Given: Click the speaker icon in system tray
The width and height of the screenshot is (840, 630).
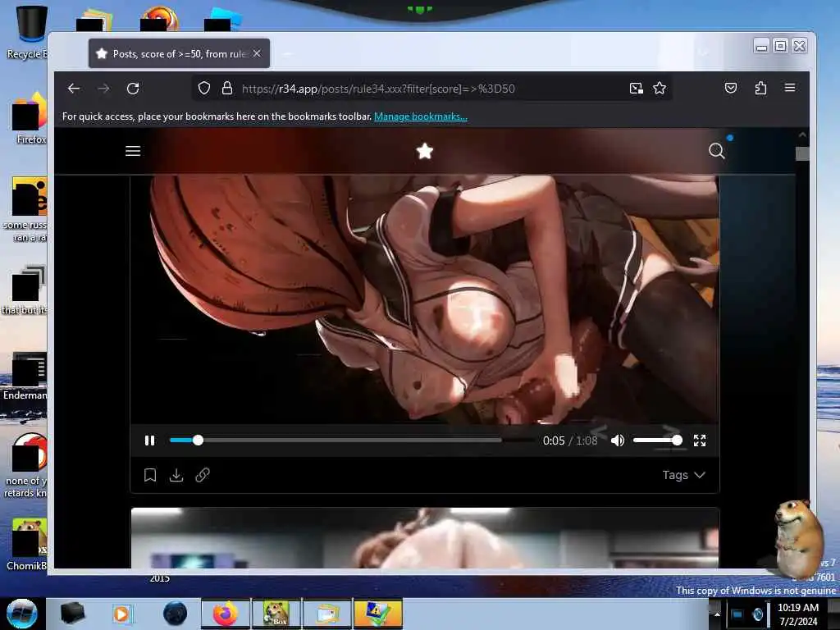Looking at the screenshot, I should pyautogui.click(x=757, y=614).
